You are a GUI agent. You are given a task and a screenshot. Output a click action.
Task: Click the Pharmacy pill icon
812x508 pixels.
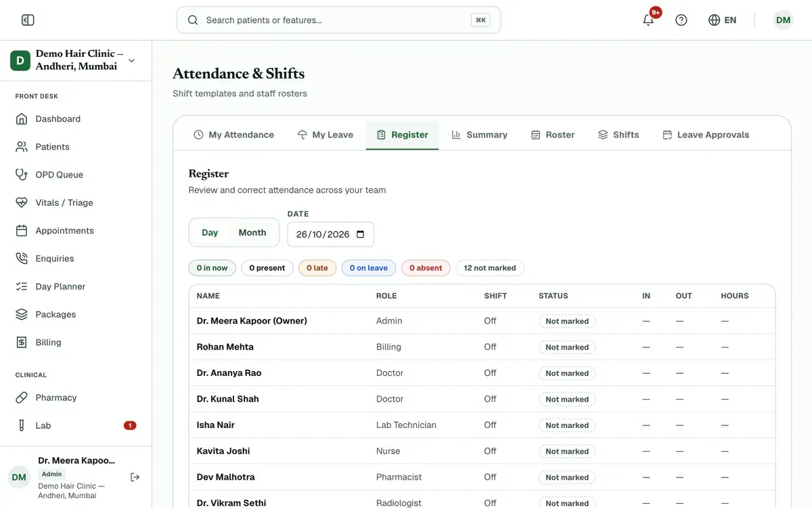point(22,398)
